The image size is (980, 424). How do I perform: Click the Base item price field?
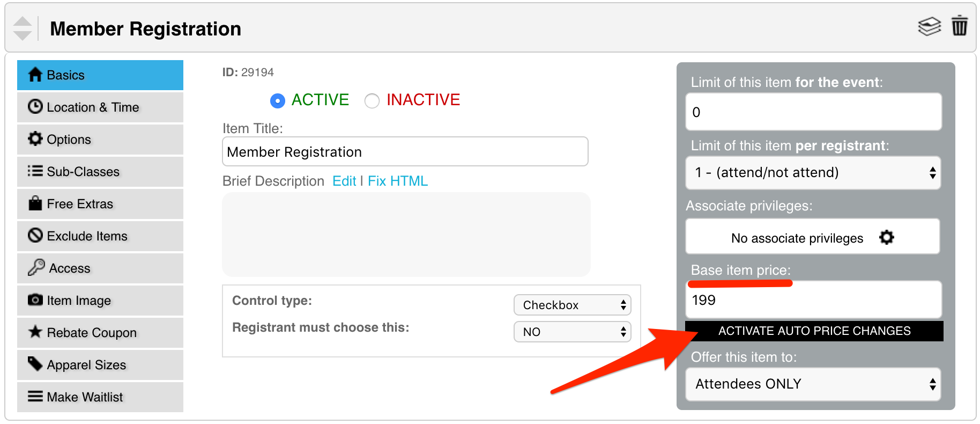tap(813, 299)
